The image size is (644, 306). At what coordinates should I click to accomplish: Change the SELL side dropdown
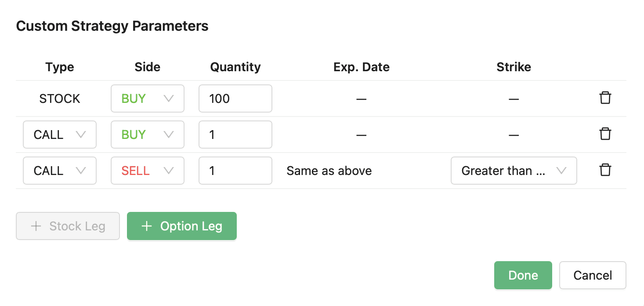[147, 171]
